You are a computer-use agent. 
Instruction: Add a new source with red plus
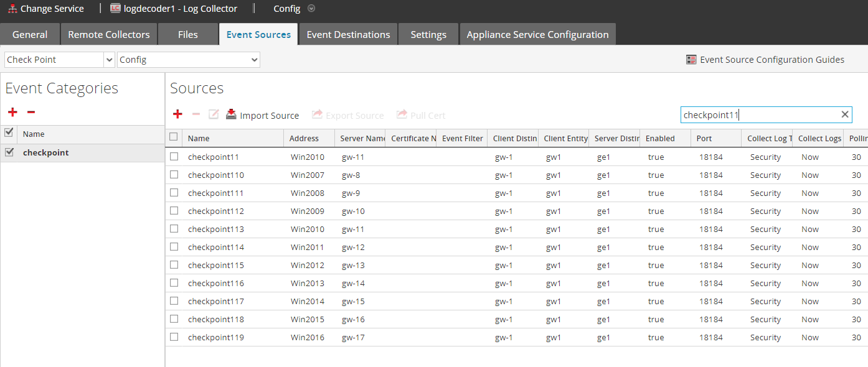click(177, 114)
